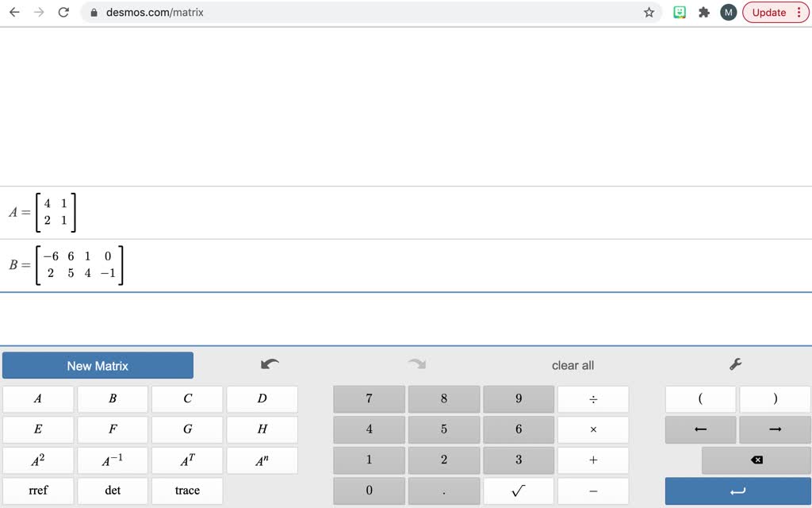This screenshot has width=812, height=508.
Task: Click the browser extensions puzzle icon
Action: point(703,12)
